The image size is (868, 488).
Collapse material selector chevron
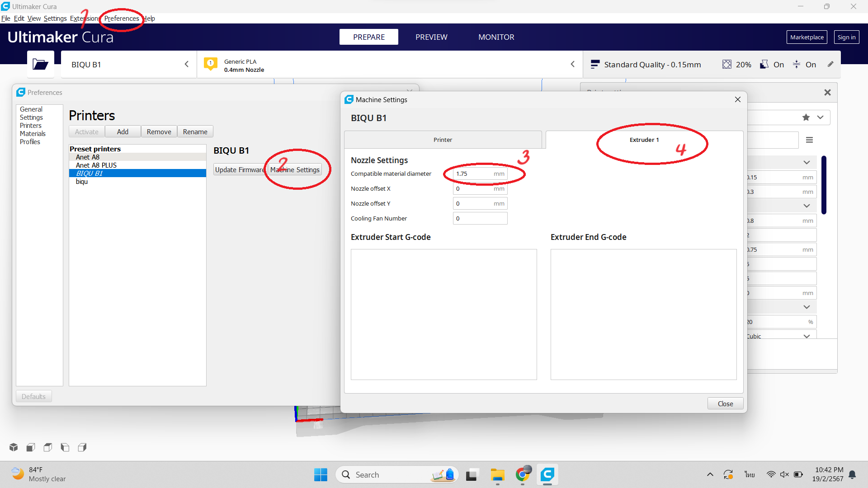(573, 64)
